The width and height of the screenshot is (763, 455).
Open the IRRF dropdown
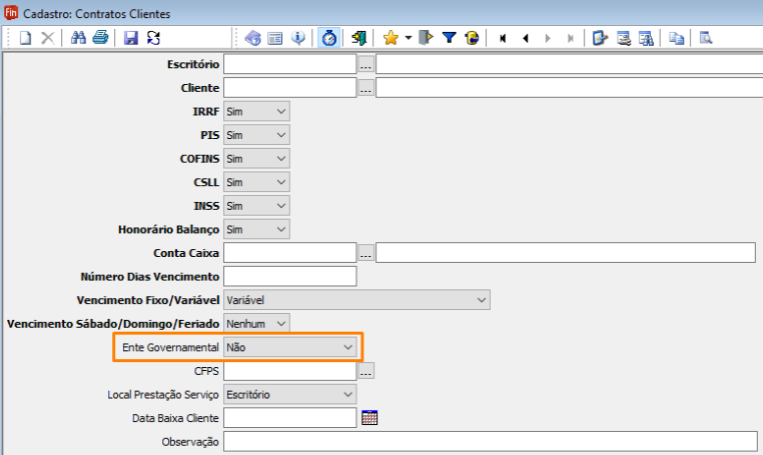tap(256, 111)
